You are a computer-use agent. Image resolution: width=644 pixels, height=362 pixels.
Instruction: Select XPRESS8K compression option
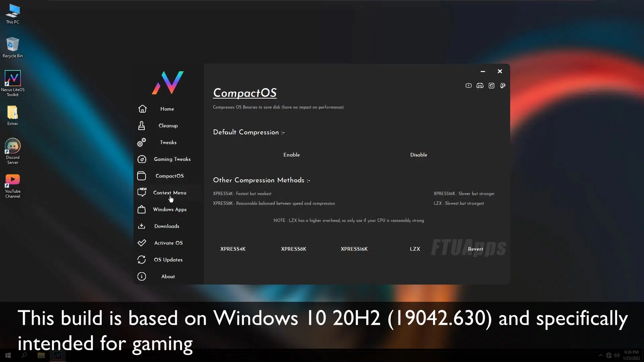click(x=293, y=249)
